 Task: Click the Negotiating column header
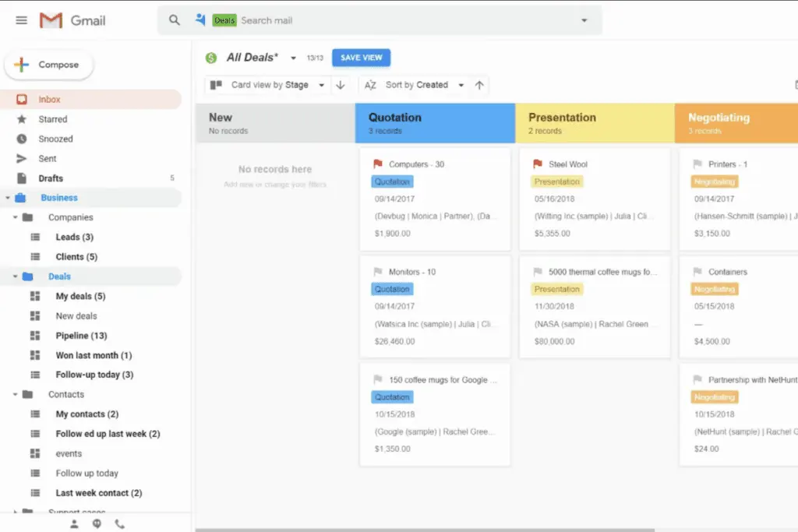(736, 123)
